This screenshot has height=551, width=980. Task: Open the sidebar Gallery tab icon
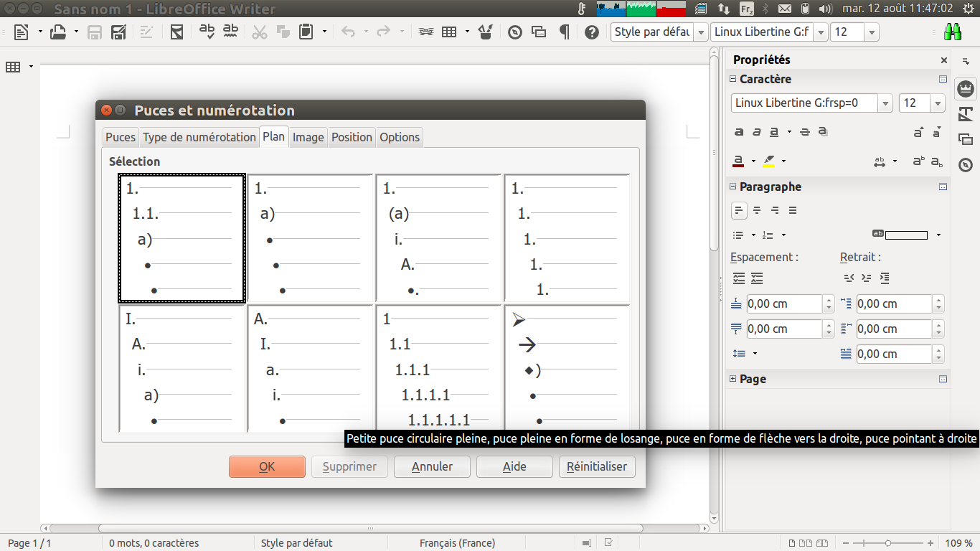(x=966, y=139)
